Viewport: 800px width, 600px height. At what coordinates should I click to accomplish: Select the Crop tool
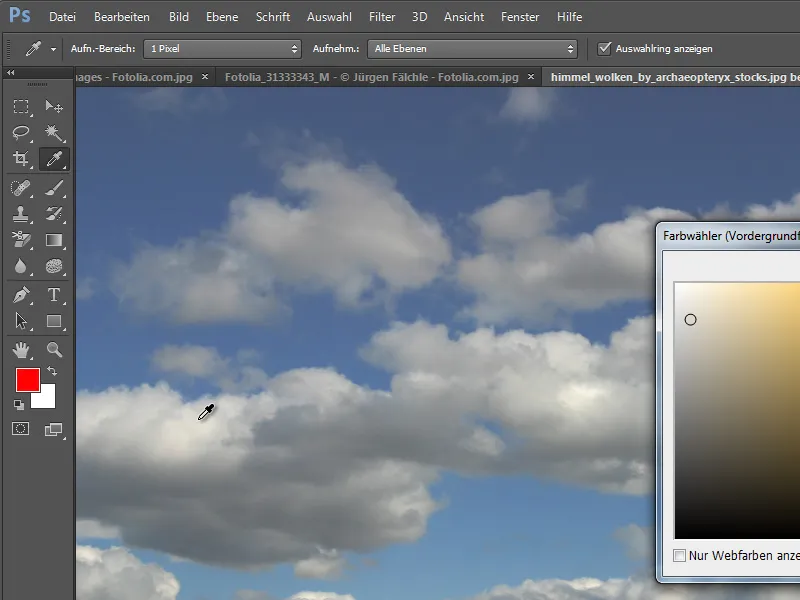pos(21,159)
